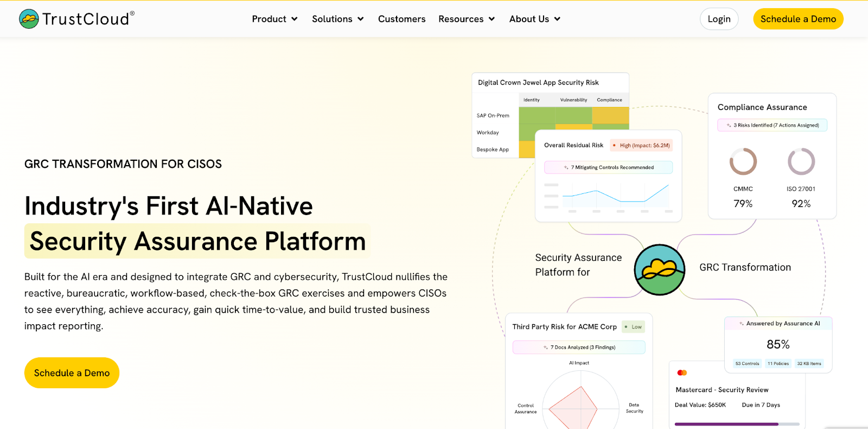This screenshot has width=868, height=429.
Task: Open the Product menu
Action: (275, 19)
